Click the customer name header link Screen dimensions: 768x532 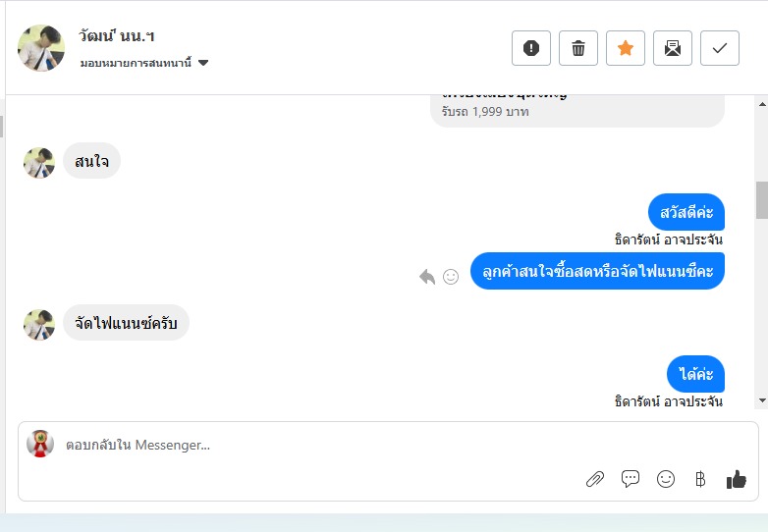pos(117,36)
